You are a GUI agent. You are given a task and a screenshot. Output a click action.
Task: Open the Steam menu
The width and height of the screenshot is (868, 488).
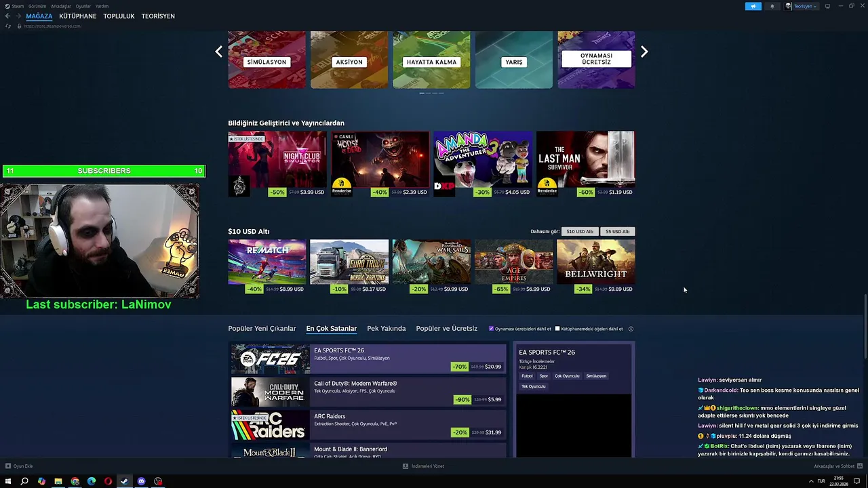click(x=18, y=6)
